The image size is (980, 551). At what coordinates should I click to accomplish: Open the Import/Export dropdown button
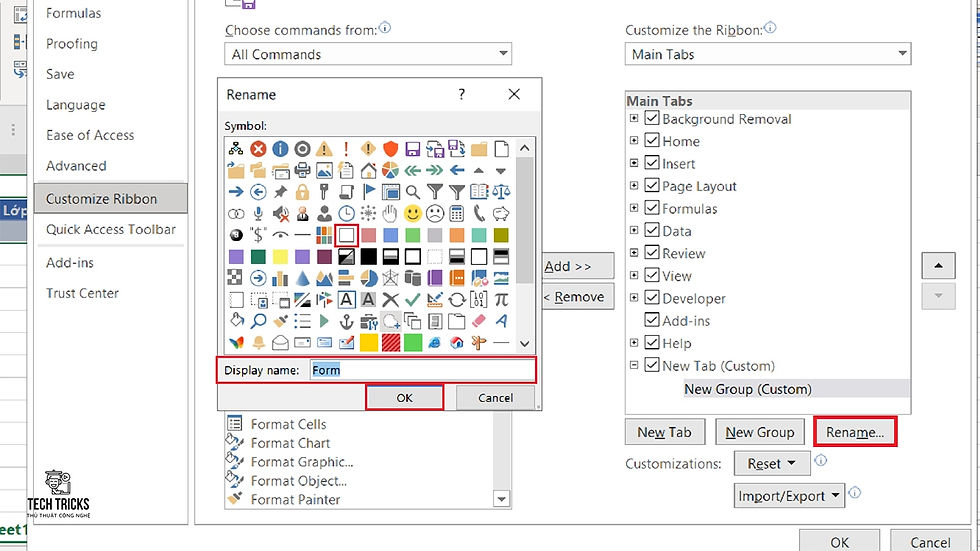click(789, 496)
